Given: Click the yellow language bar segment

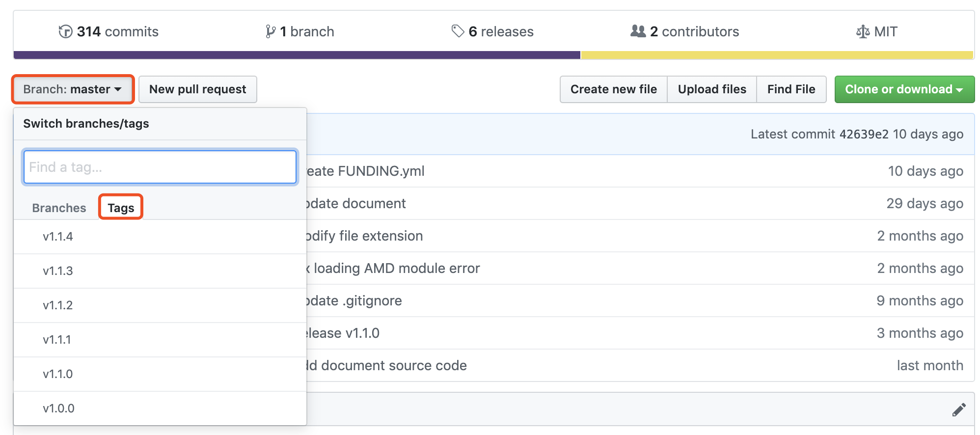Looking at the screenshot, I should coord(777,55).
